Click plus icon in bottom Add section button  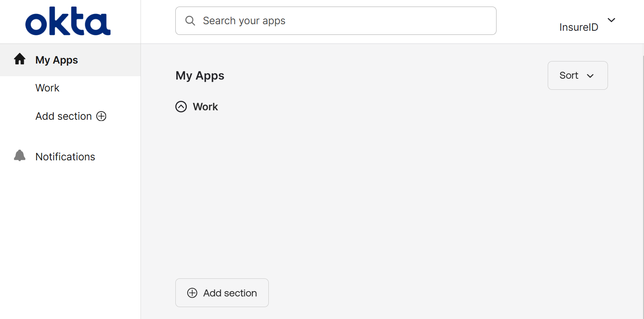pos(192,293)
